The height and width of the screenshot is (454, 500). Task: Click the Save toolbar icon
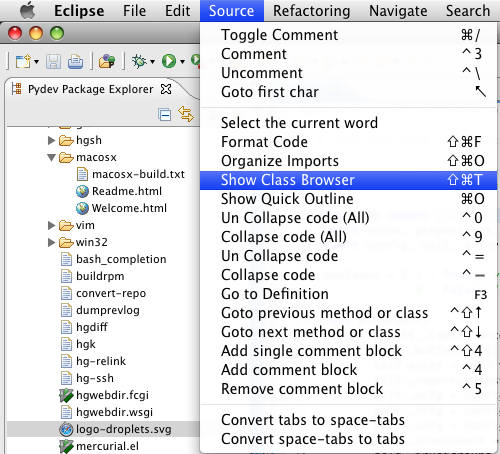click(53, 61)
